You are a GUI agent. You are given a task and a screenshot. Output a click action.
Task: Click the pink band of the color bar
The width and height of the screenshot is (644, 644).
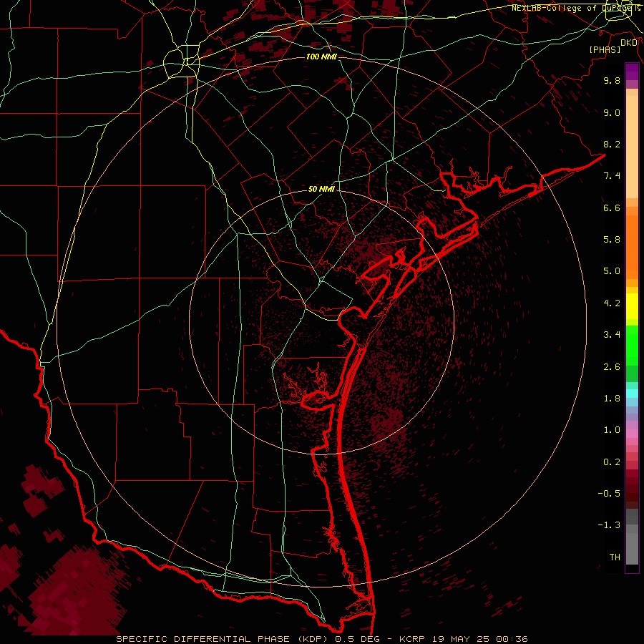[x=632, y=434]
